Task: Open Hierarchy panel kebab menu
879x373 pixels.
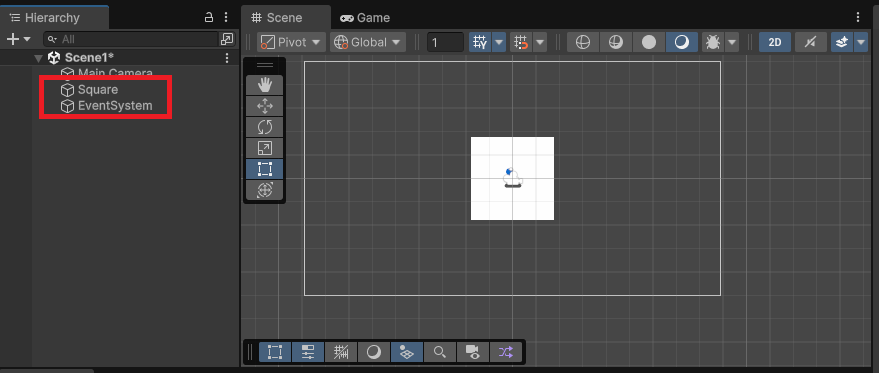Action: click(226, 17)
